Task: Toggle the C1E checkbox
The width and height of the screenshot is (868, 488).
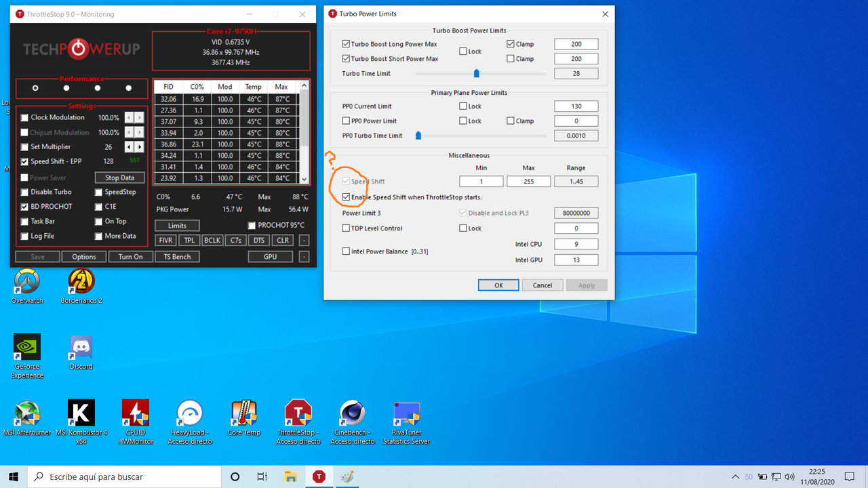Action: coord(99,207)
